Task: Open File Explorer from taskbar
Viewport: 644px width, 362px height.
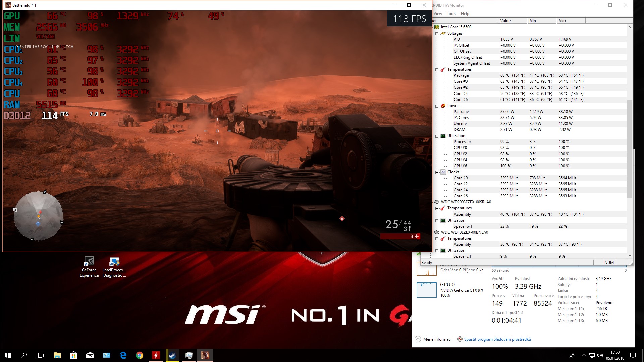Action: click(57, 355)
